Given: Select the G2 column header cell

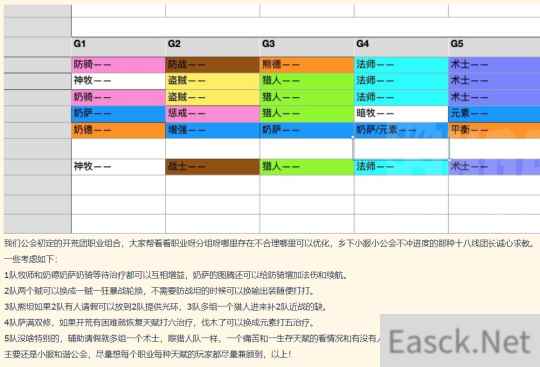Looking at the screenshot, I should point(212,47).
